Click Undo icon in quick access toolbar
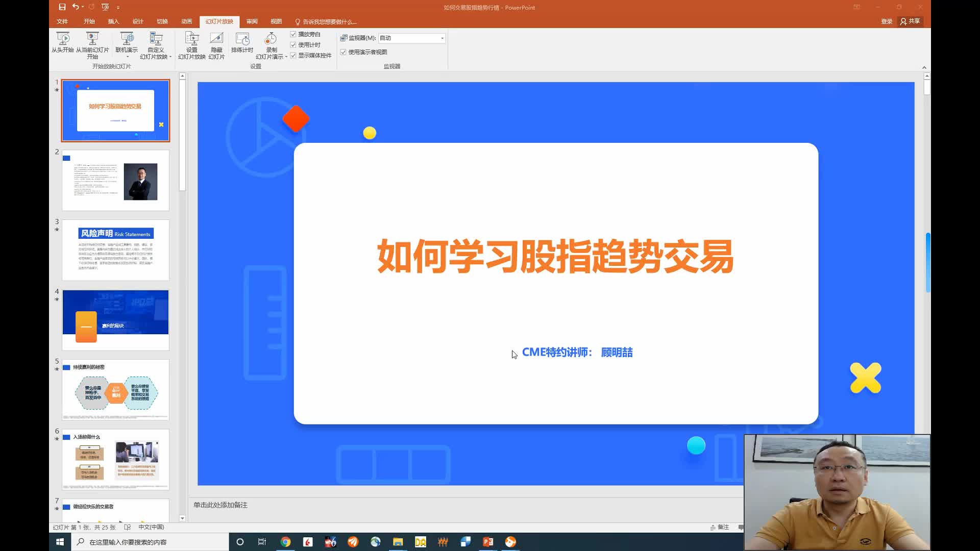This screenshot has width=980, height=551. (76, 7)
